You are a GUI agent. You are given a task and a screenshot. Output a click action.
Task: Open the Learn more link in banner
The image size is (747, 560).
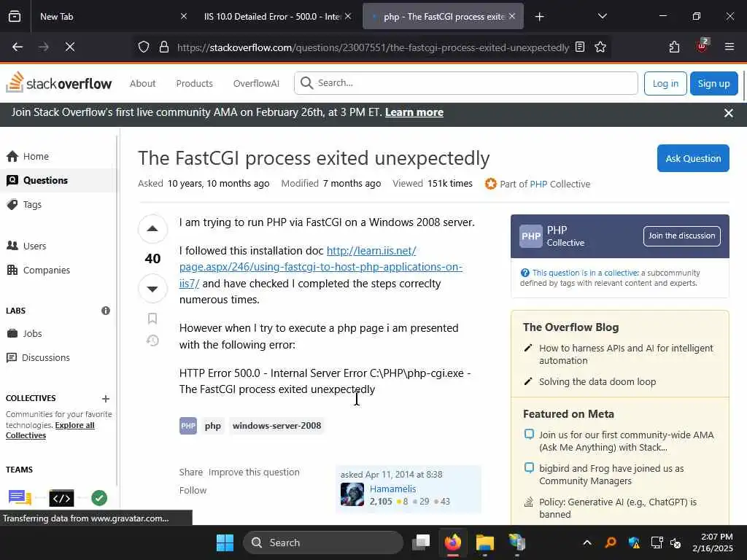(414, 112)
